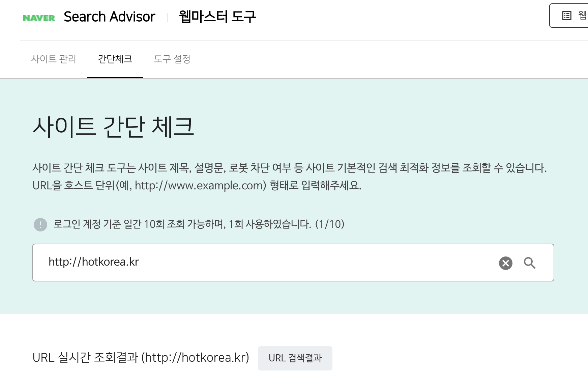This screenshot has width=588, height=384.
Task: Click the document icon button at top right
Action: coord(569,16)
